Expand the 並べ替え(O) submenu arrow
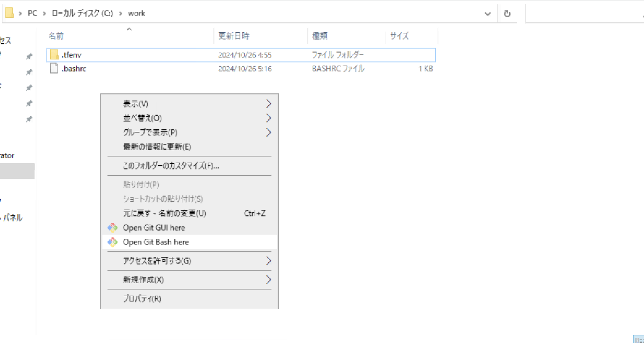 269,118
